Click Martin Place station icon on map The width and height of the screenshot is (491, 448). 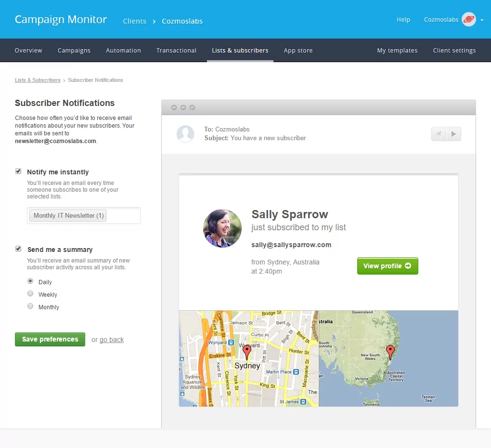tap(296, 372)
